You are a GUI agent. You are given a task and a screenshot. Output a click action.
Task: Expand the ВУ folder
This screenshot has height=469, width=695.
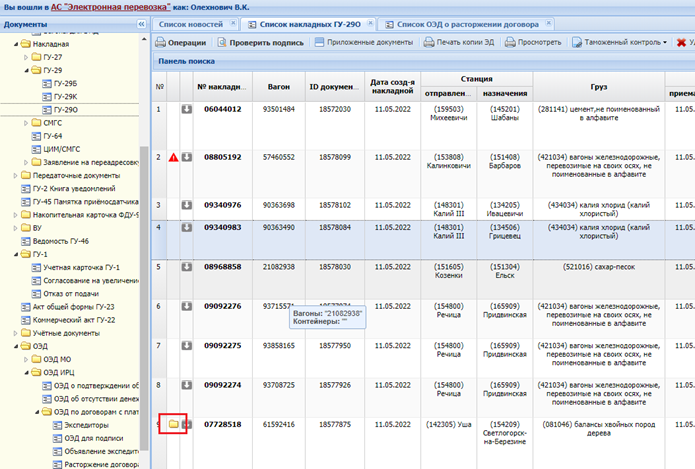[x=16, y=228]
